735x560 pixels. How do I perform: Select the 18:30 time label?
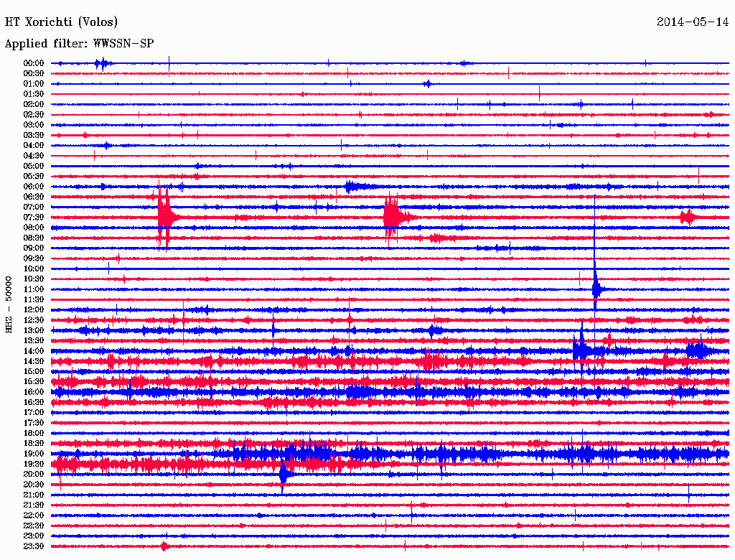click(x=33, y=444)
